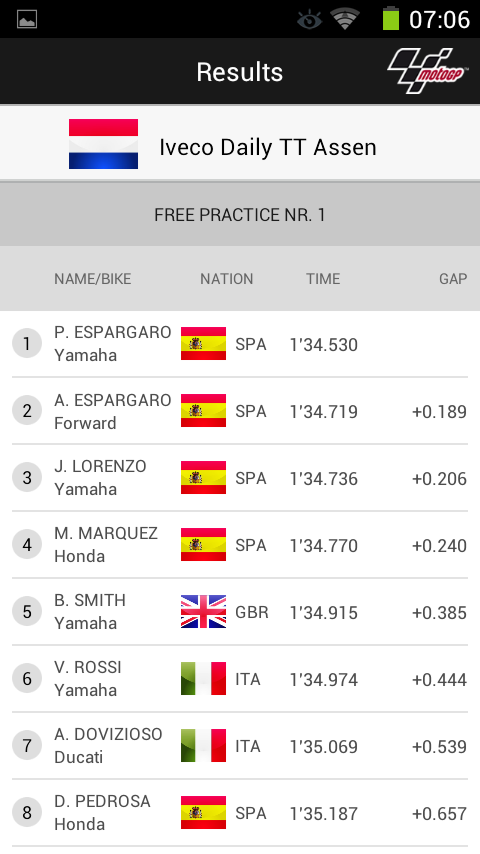480x854 pixels.
Task: Tap the MotoGP logo in the header
Action: (x=427, y=71)
